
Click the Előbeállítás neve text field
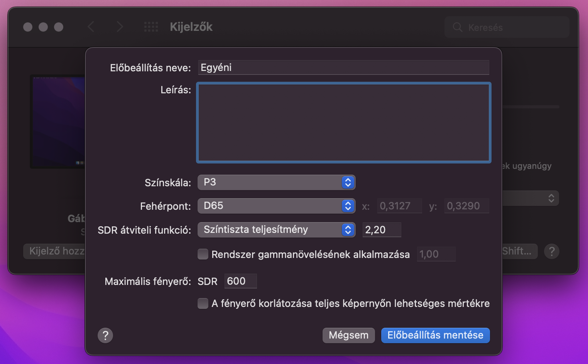point(343,67)
